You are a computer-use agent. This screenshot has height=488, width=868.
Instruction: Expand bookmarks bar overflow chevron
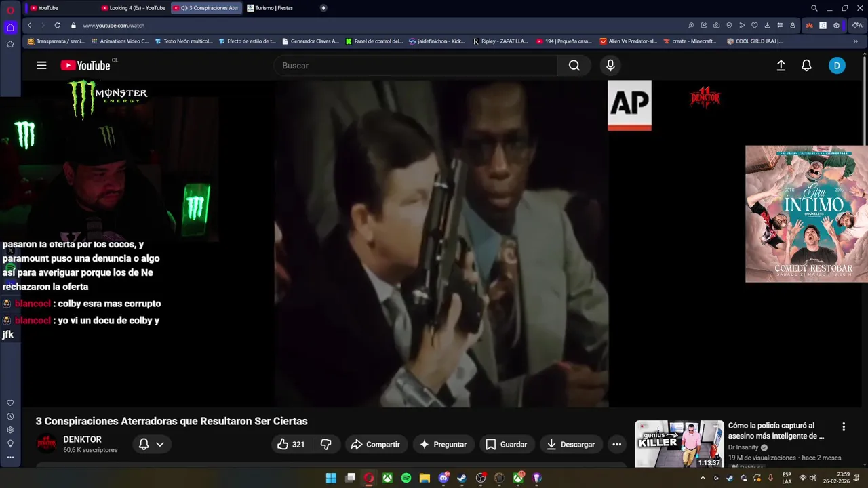(855, 41)
